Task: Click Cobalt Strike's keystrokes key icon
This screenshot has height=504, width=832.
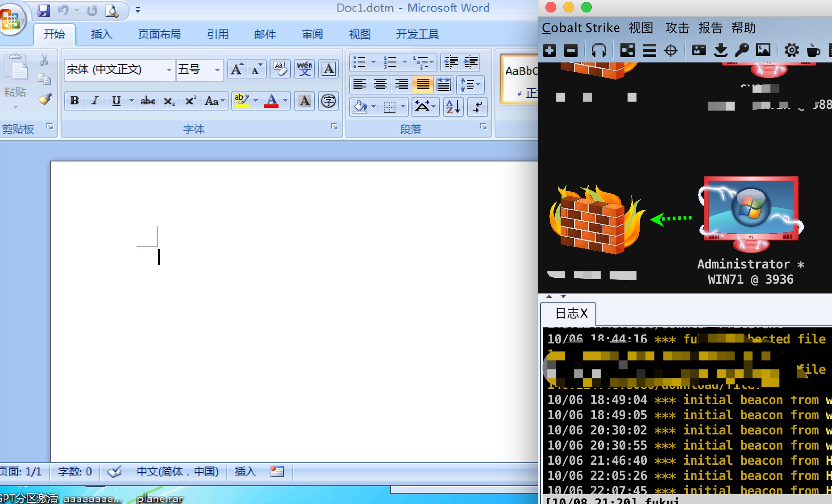Action: coord(742,50)
